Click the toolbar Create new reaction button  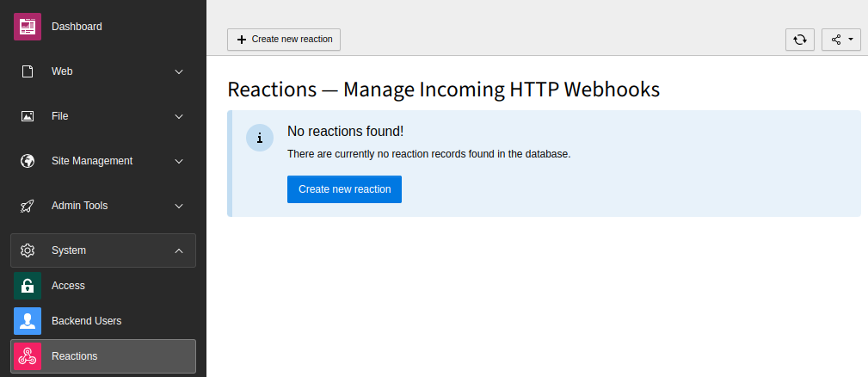284,40
